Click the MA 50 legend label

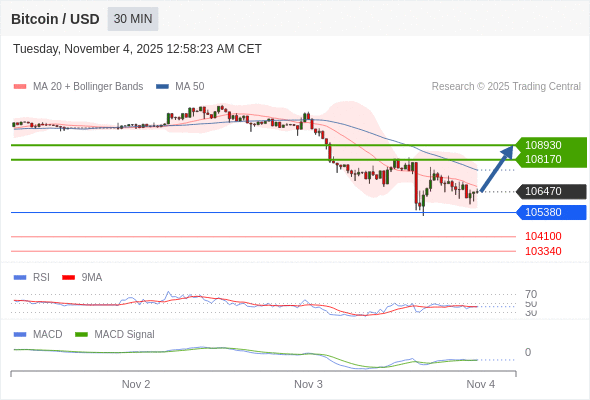click(x=190, y=87)
